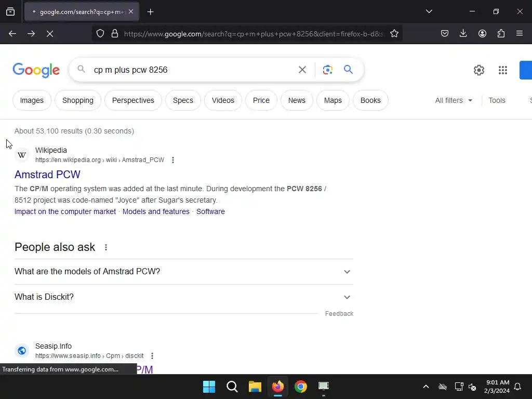Open the three-dot menu beside People also ask
This screenshot has height=399, width=532.
(106, 247)
